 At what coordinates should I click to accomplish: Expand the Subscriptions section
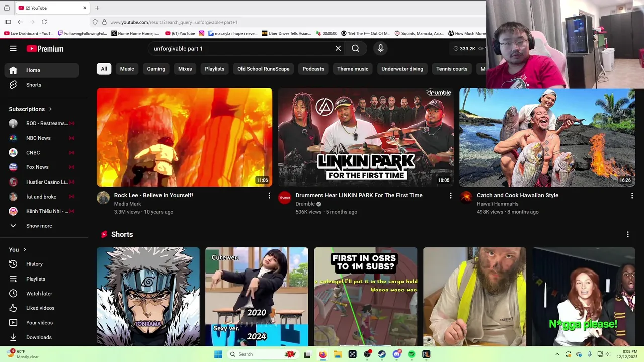pyautogui.click(x=30, y=109)
